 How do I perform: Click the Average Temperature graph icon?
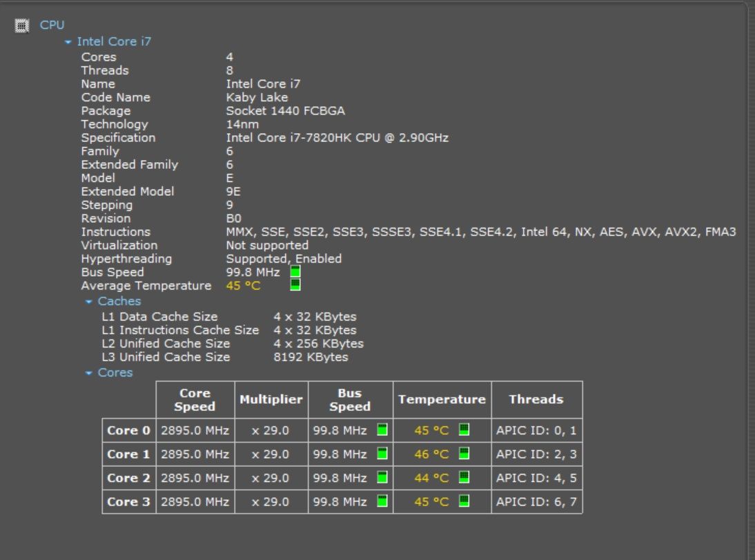[295, 285]
